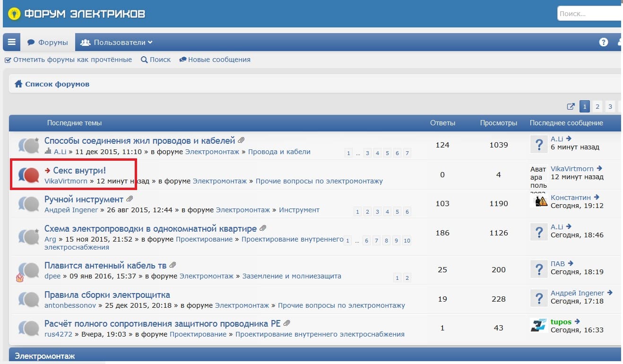623x364 pixels.
Task: Open page 10 of Схема электропроводки topic
Action: point(407,241)
